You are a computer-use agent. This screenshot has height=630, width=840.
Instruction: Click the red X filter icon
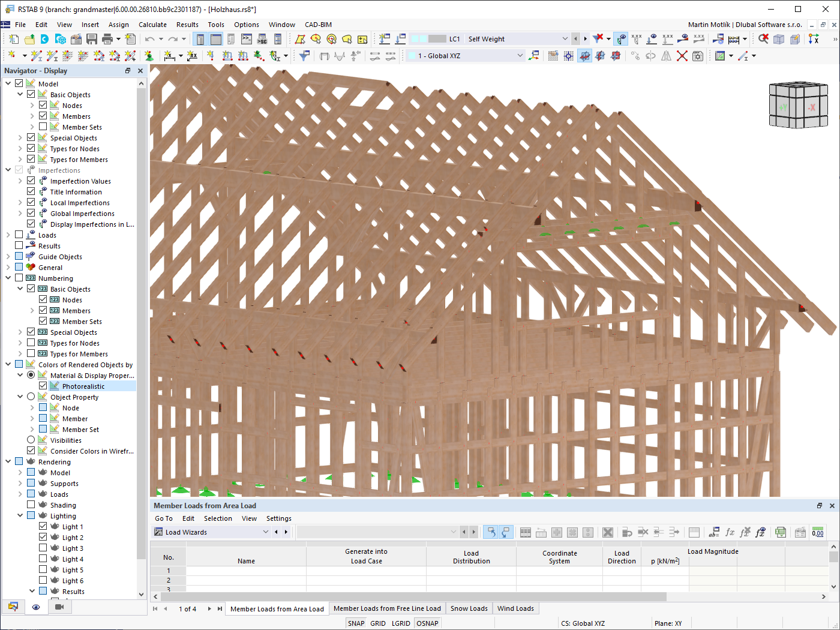[598, 39]
